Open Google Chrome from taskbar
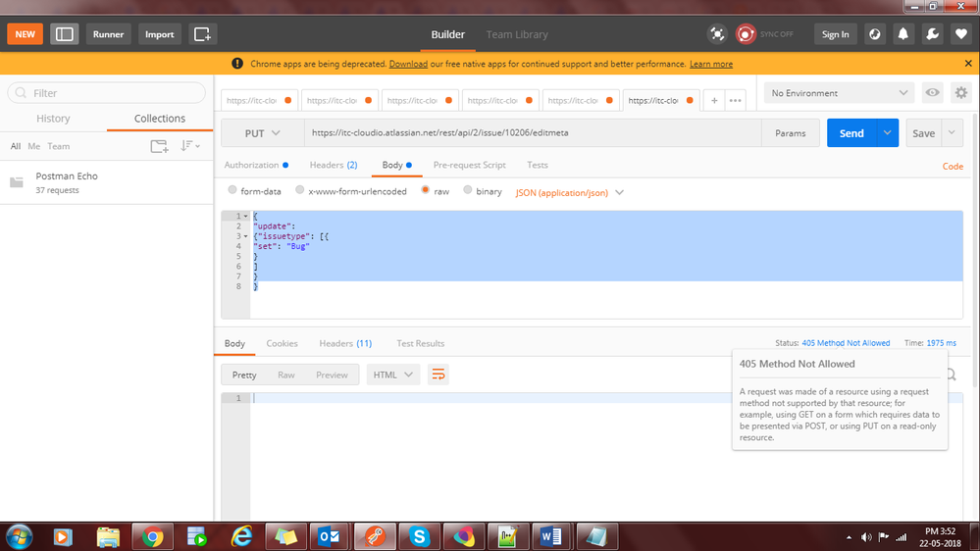This screenshot has width=980, height=551. tap(152, 536)
